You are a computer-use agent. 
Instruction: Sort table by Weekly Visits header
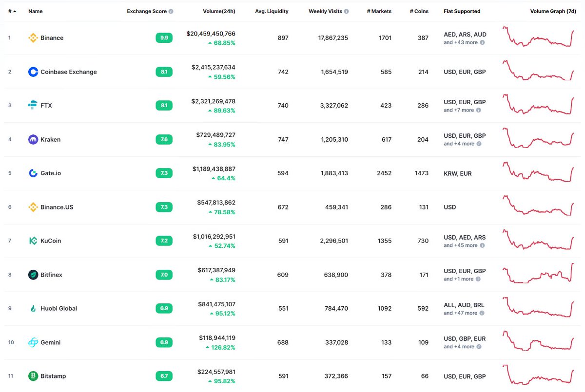[x=326, y=11]
